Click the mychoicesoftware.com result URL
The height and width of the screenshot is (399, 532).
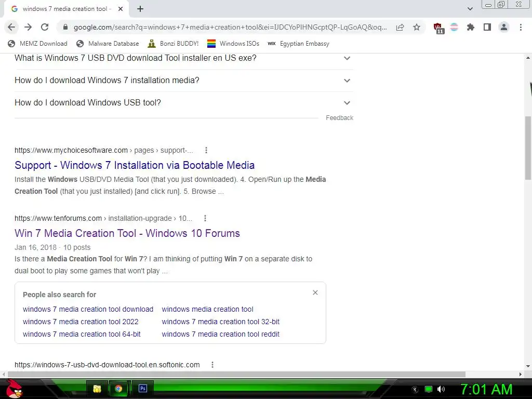click(103, 150)
